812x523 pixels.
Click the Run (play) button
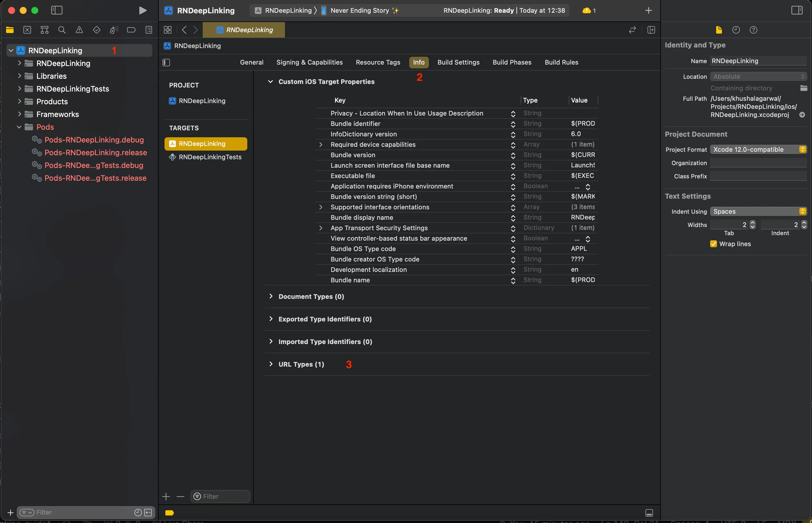[x=143, y=10]
